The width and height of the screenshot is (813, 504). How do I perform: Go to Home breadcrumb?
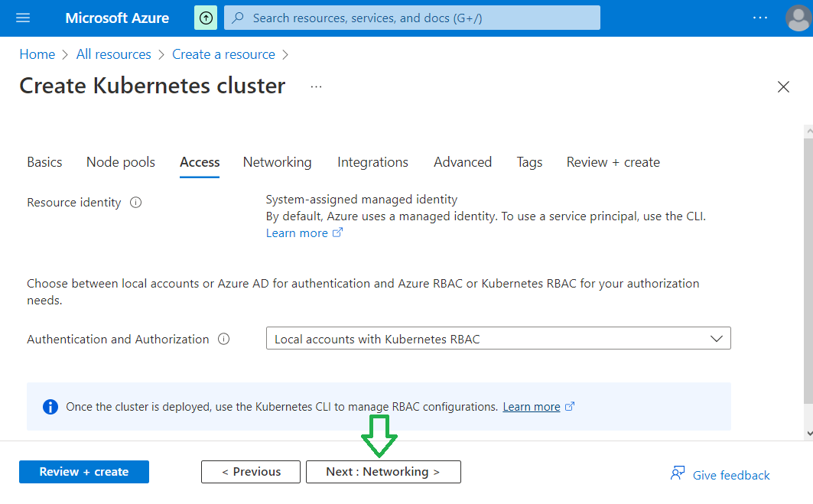pos(37,54)
